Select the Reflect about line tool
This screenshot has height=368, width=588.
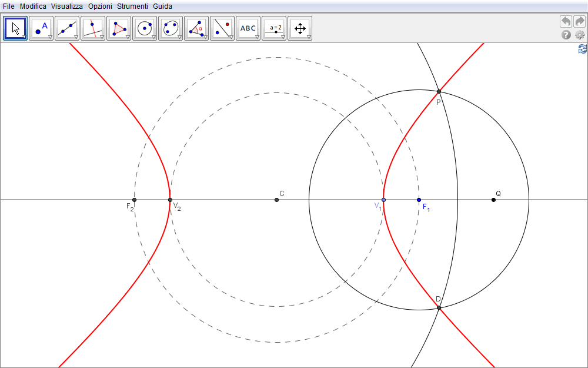pos(222,28)
